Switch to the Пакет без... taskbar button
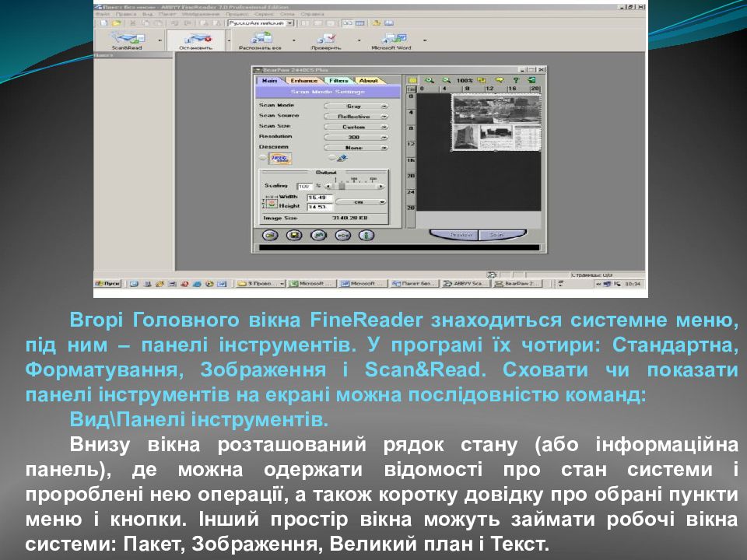The width and height of the screenshot is (747, 560). tap(413, 283)
